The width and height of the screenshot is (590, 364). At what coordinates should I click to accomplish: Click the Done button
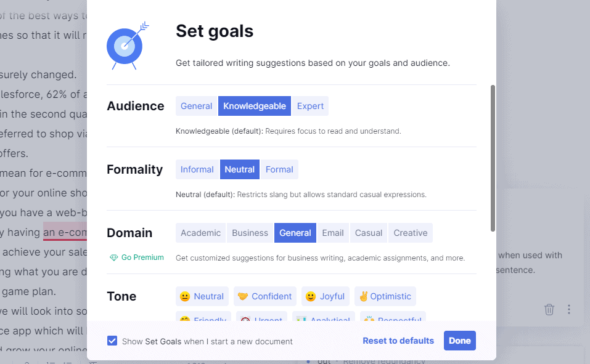coord(460,341)
